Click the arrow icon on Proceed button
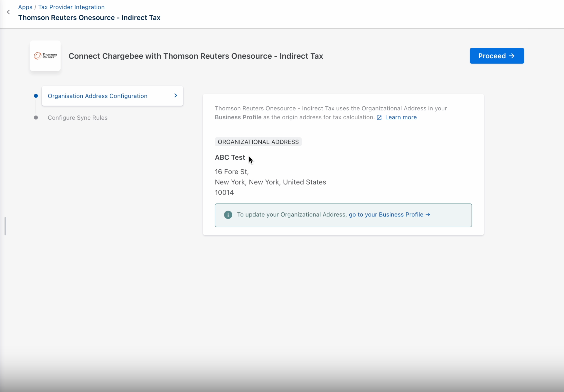This screenshot has width=564, height=392. coord(512,56)
